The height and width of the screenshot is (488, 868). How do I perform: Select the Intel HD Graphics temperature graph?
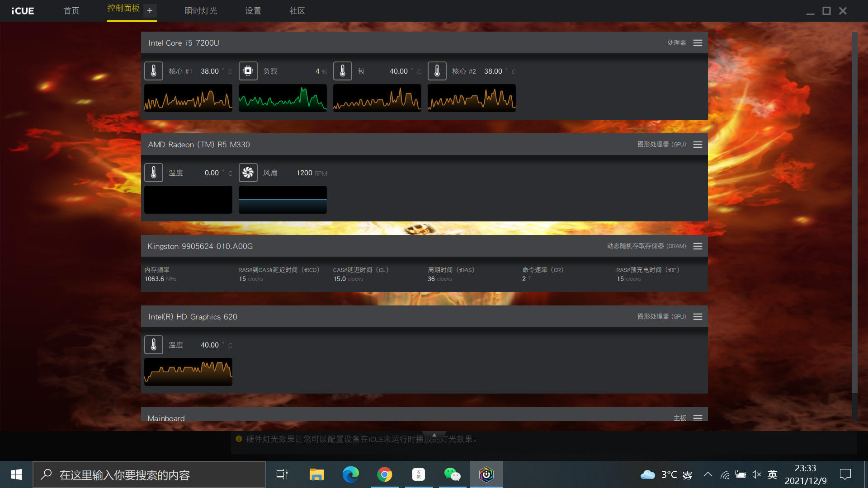click(x=188, y=372)
